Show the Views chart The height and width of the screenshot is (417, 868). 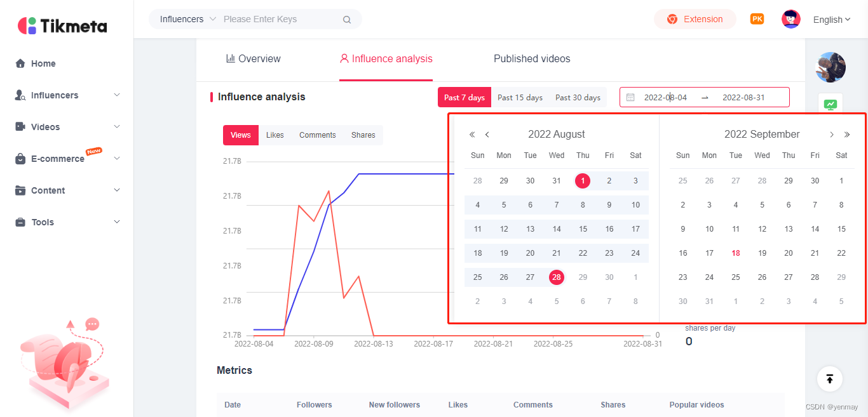[241, 135]
